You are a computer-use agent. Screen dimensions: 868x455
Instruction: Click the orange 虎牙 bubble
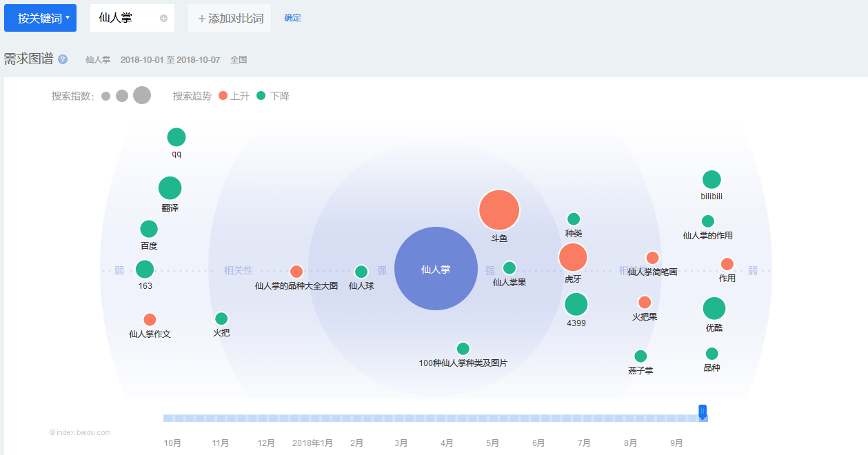(x=573, y=257)
